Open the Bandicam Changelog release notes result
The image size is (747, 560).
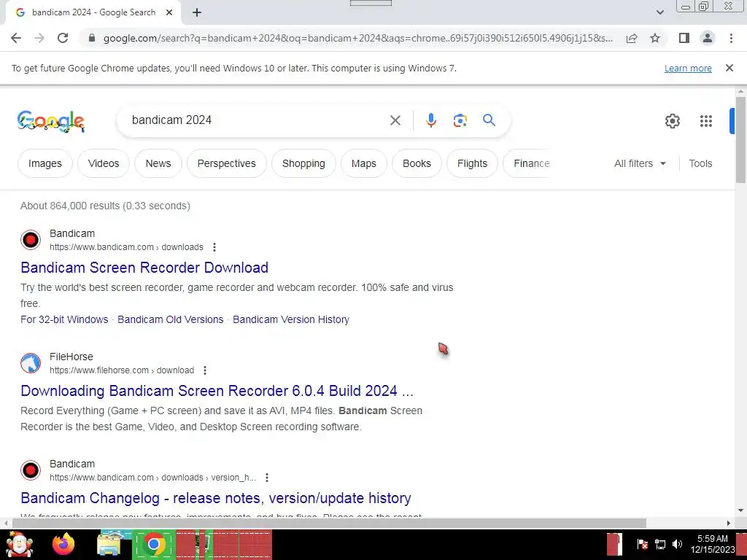(216, 498)
